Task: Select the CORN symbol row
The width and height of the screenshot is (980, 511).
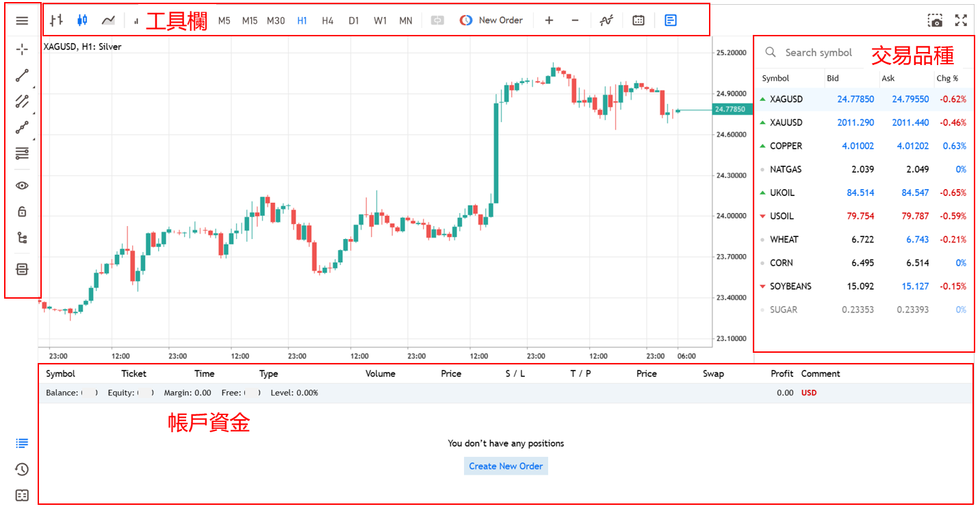Action: [x=864, y=262]
